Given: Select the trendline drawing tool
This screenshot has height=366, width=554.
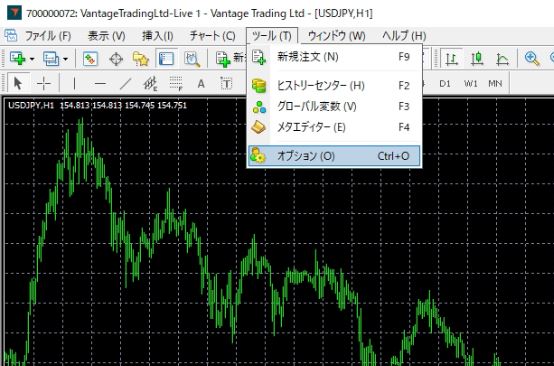Looking at the screenshot, I should coord(125,84).
